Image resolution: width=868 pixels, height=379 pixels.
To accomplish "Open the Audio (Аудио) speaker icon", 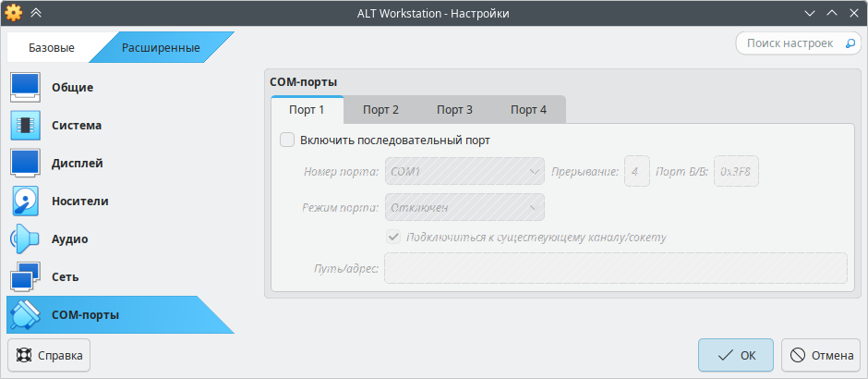I will (25, 238).
